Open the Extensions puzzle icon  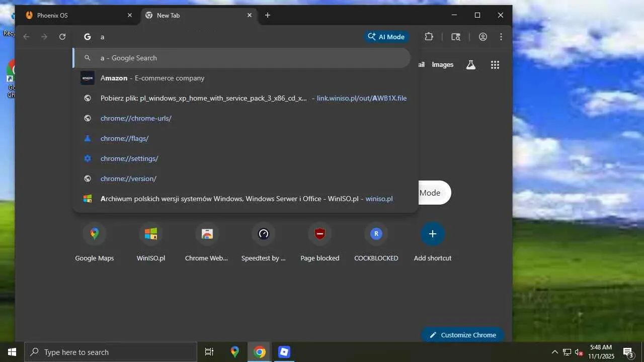[x=429, y=37]
